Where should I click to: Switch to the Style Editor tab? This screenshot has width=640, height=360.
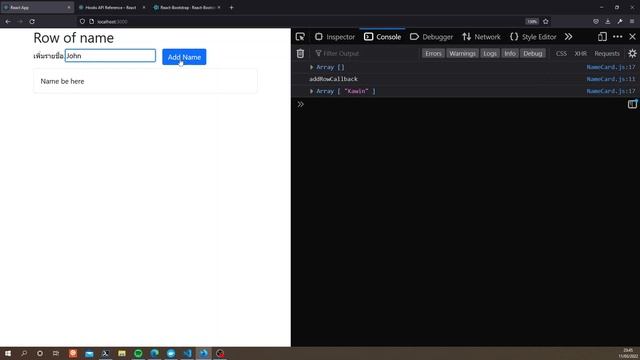click(x=533, y=37)
